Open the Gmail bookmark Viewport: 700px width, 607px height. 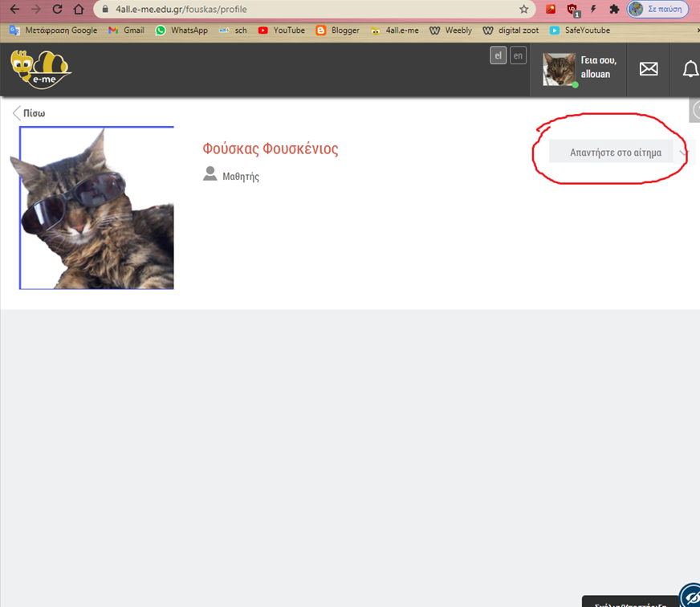(126, 30)
